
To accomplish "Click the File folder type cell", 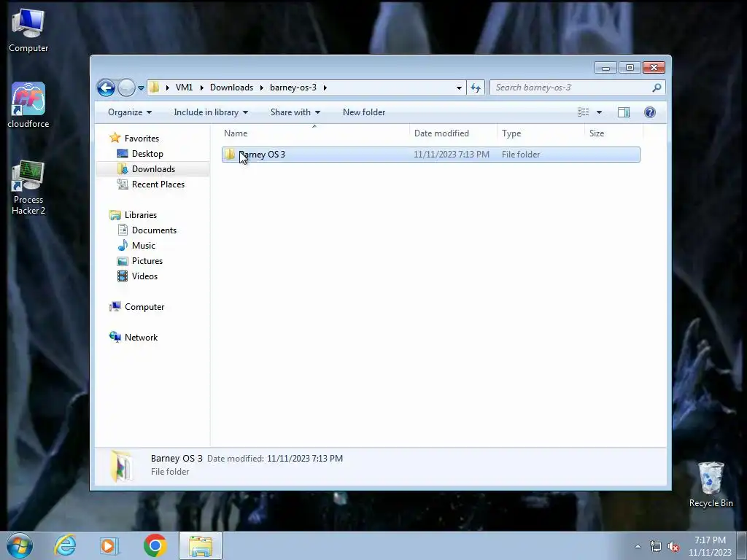I will point(521,155).
